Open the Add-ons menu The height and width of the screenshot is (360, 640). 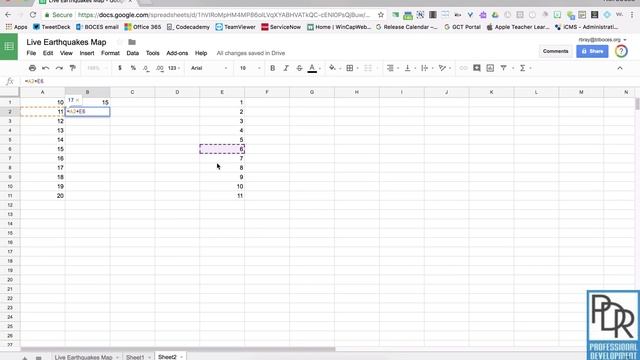(177, 53)
